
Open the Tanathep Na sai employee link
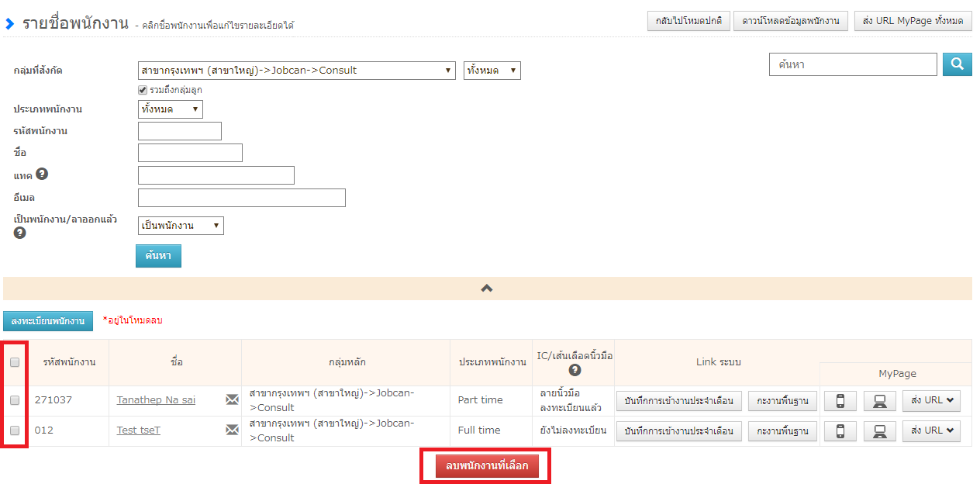click(x=156, y=400)
